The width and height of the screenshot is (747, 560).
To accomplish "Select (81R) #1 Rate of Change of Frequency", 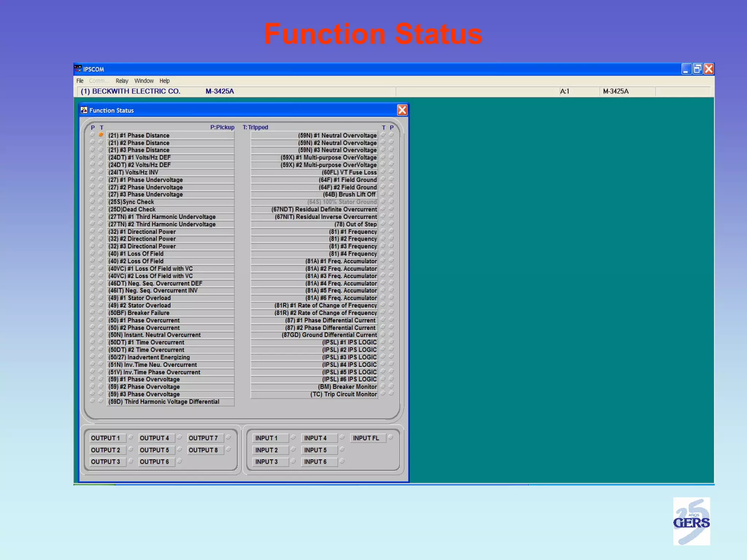I will click(314, 306).
